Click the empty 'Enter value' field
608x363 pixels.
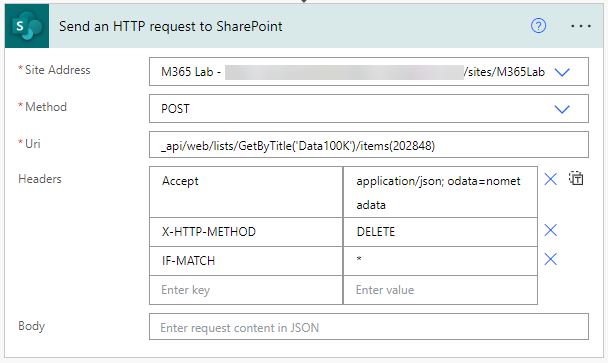440,290
